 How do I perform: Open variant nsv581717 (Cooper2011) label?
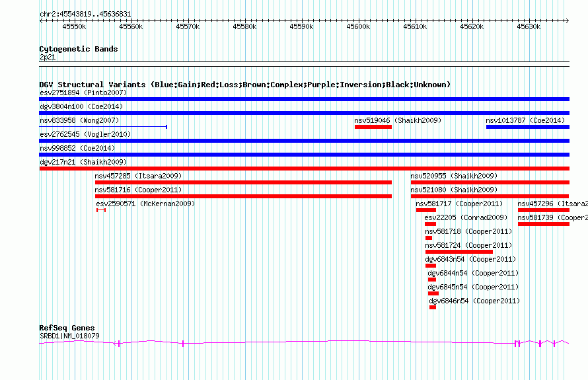point(459,204)
